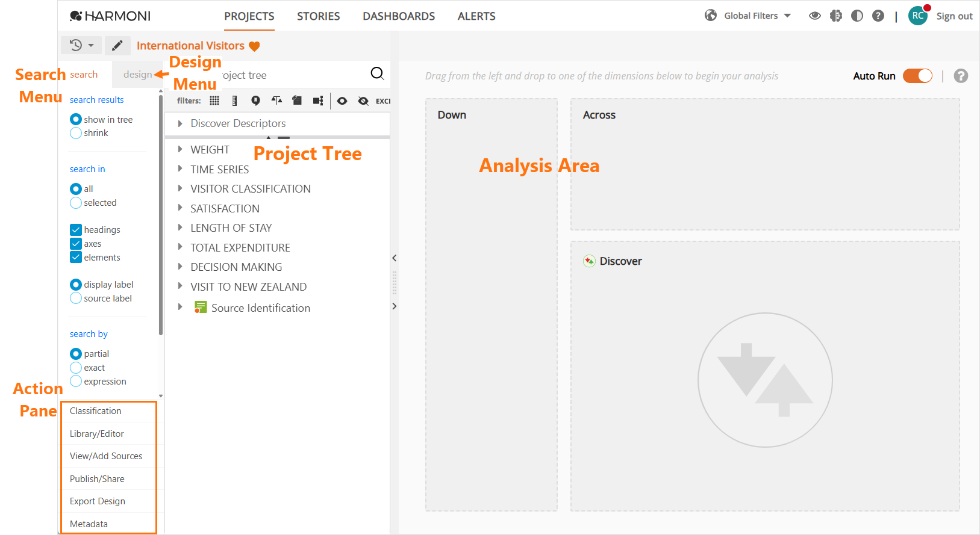
Task: Click the pencil edit icon
Action: [x=117, y=45]
